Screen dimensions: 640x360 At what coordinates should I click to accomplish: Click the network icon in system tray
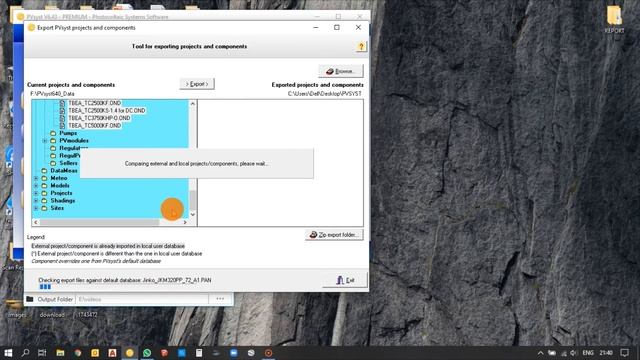[563, 353]
